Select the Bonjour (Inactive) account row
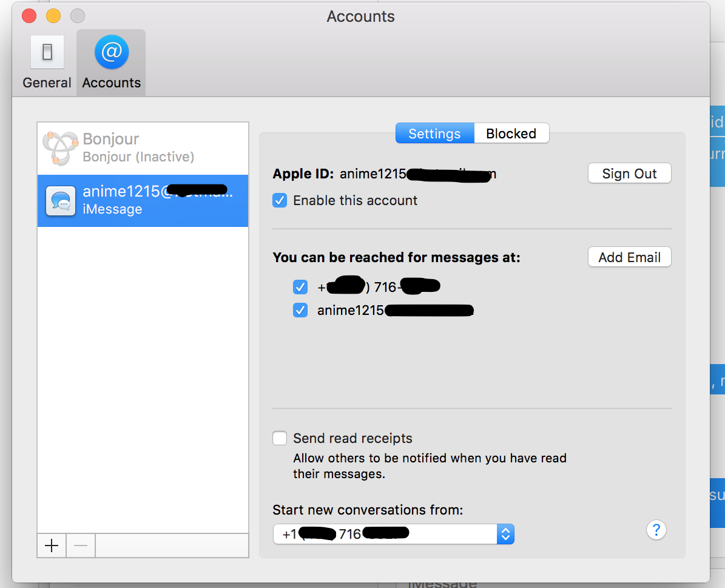Screen dimensions: 725x588 pyautogui.click(x=143, y=149)
